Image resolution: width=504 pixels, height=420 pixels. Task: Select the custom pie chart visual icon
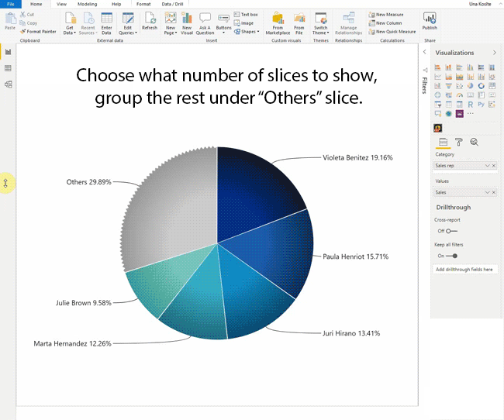click(438, 128)
